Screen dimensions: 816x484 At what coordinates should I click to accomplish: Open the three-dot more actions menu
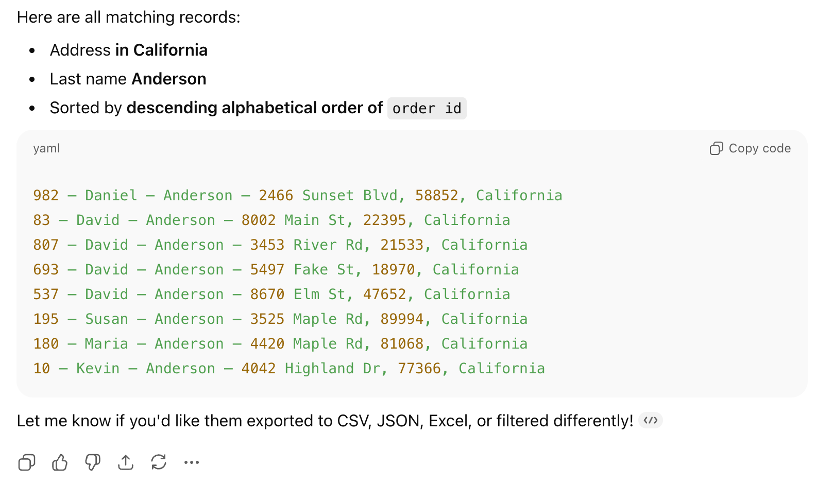192,462
